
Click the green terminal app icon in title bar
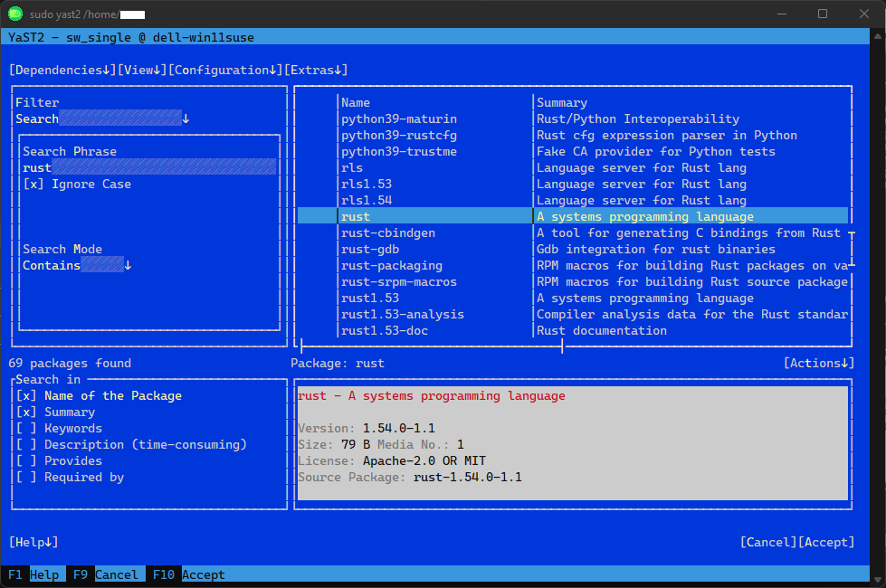coord(15,14)
